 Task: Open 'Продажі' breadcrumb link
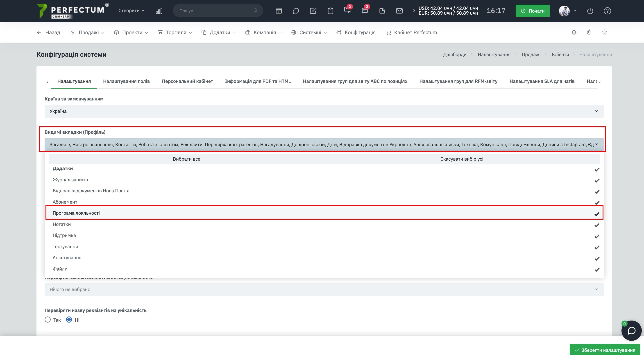(x=531, y=54)
